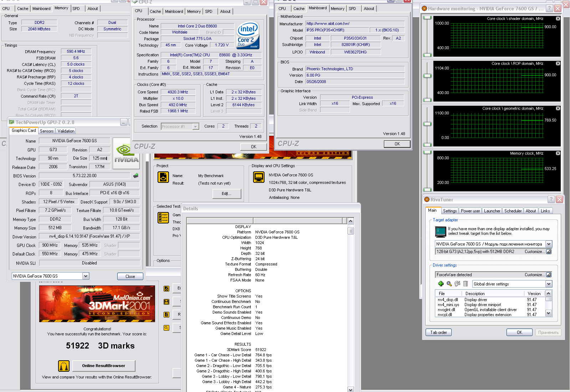Click the yellow floppy save icon
570x392 pixels.
166,302
